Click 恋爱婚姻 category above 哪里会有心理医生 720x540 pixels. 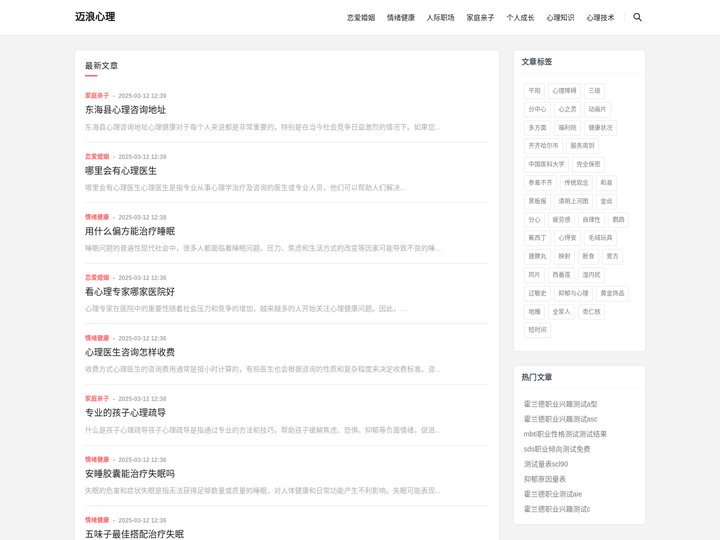97,157
